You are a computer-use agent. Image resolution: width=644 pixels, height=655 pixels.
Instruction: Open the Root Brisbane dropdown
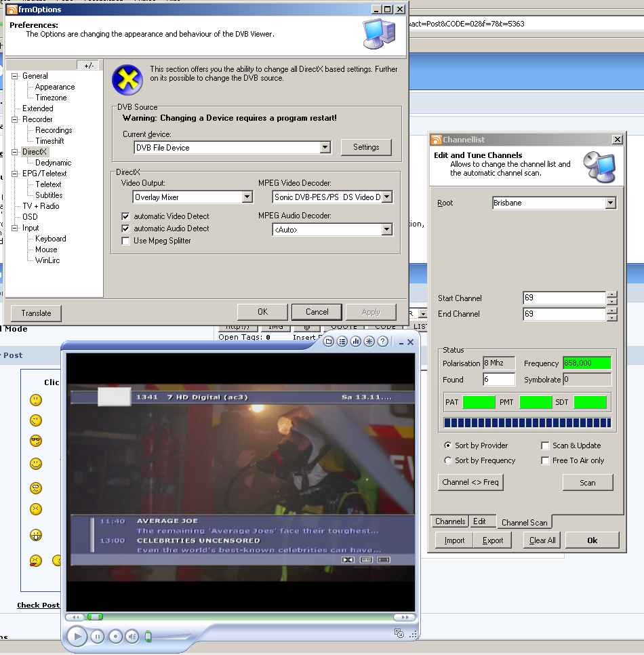click(610, 203)
